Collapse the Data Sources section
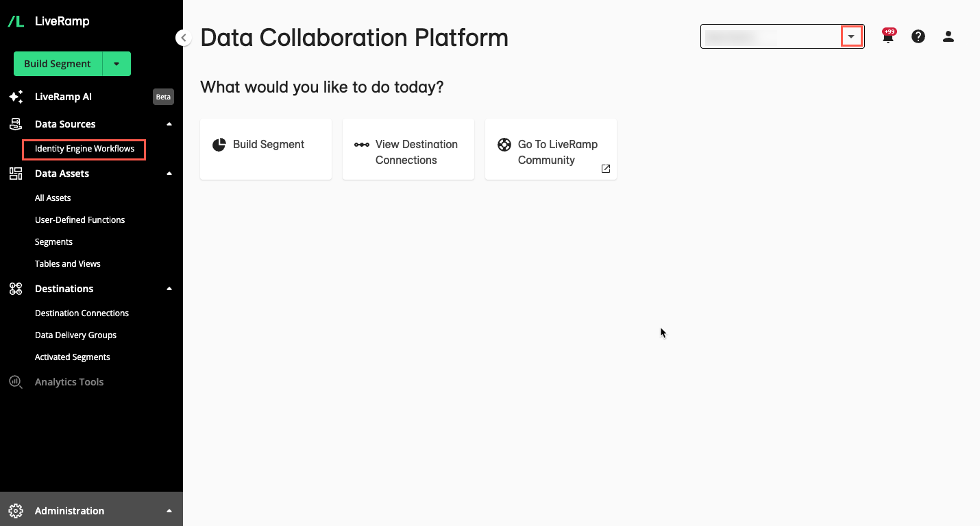Viewport: 980px width, 526px height. [169, 124]
